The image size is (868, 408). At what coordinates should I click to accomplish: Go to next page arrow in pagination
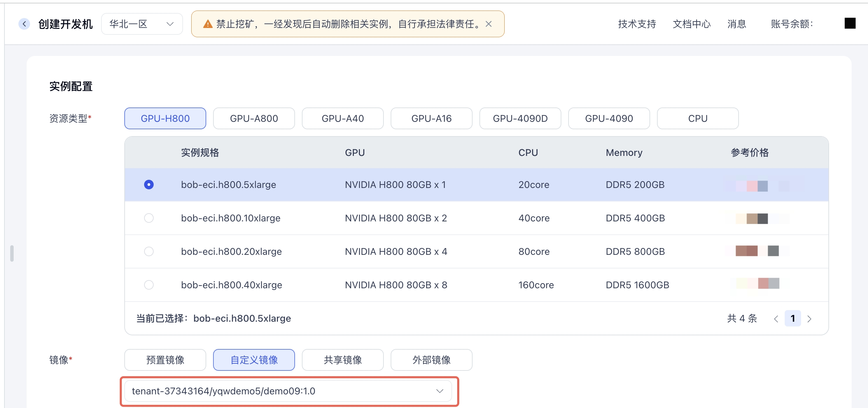click(x=809, y=319)
